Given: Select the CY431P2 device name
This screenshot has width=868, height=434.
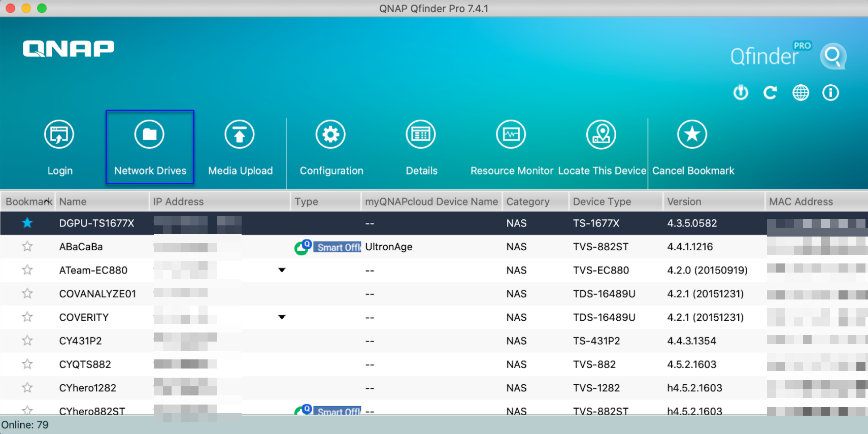Looking at the screenshot, I should click(80, 341).
